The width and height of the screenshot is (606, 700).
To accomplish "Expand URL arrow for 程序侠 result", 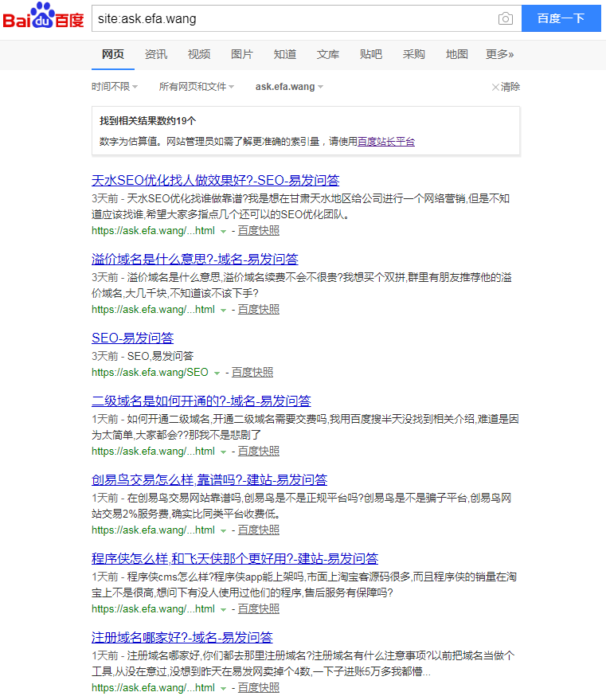I will (x=223, y=610).
